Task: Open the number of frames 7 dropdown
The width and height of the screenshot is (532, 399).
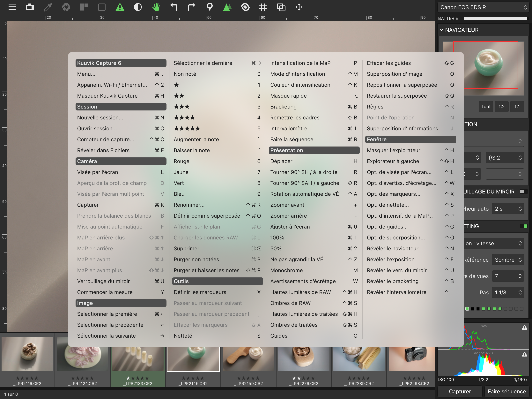Action: coord(508,276)
